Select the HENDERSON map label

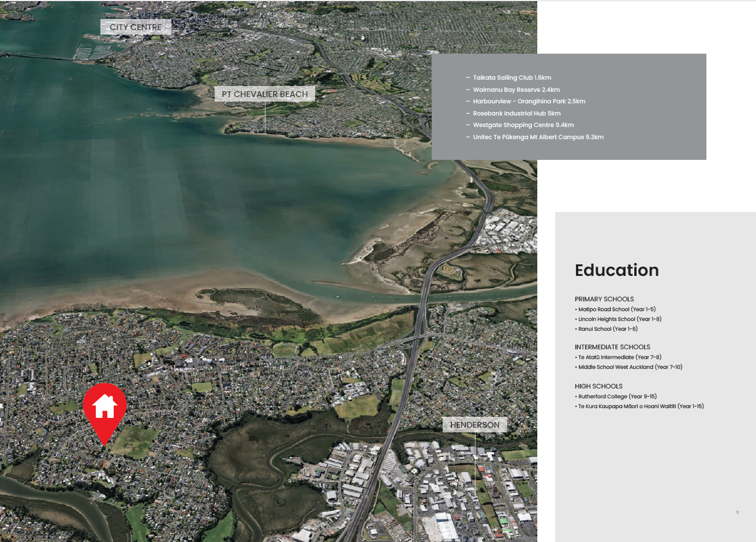click(x=474, y=425)
